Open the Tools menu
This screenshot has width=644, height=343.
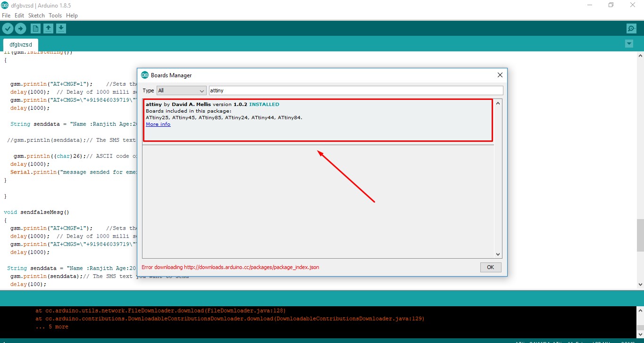[55, 16]
